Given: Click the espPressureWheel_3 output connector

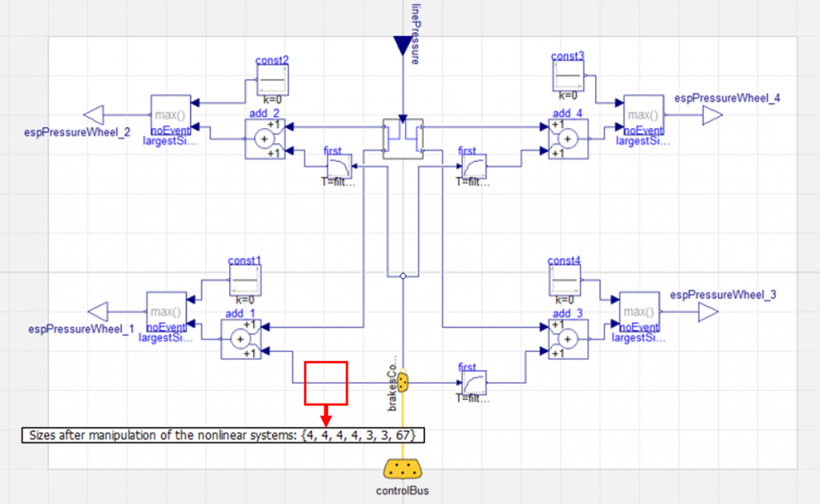Looking at the screenshot, I should (708, 312).
